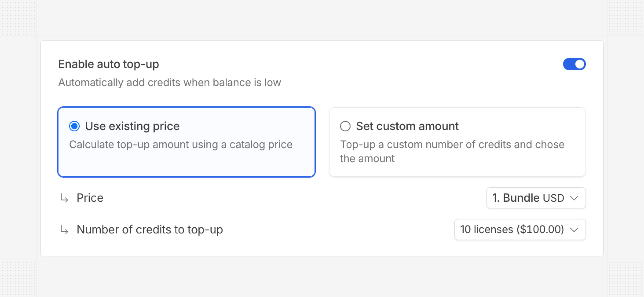This screenshot has height=297, width=644.
Task: Select the Use existing price radio button
Action: point(74,126)
